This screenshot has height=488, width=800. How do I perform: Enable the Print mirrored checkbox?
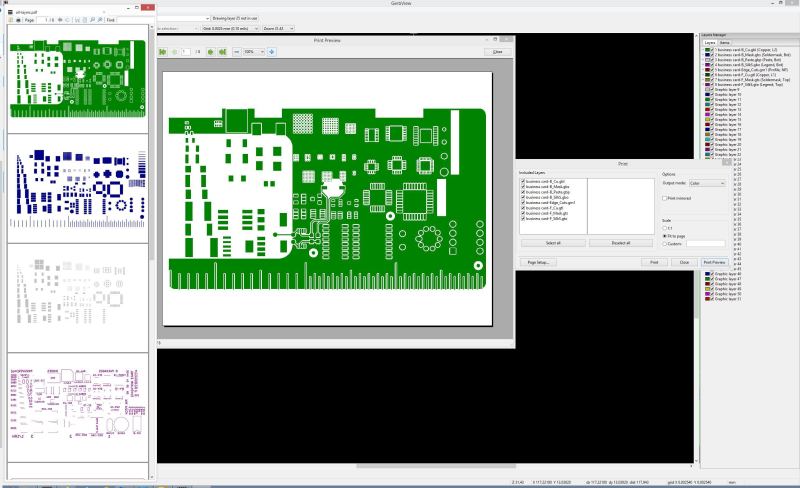coord(665,198)
